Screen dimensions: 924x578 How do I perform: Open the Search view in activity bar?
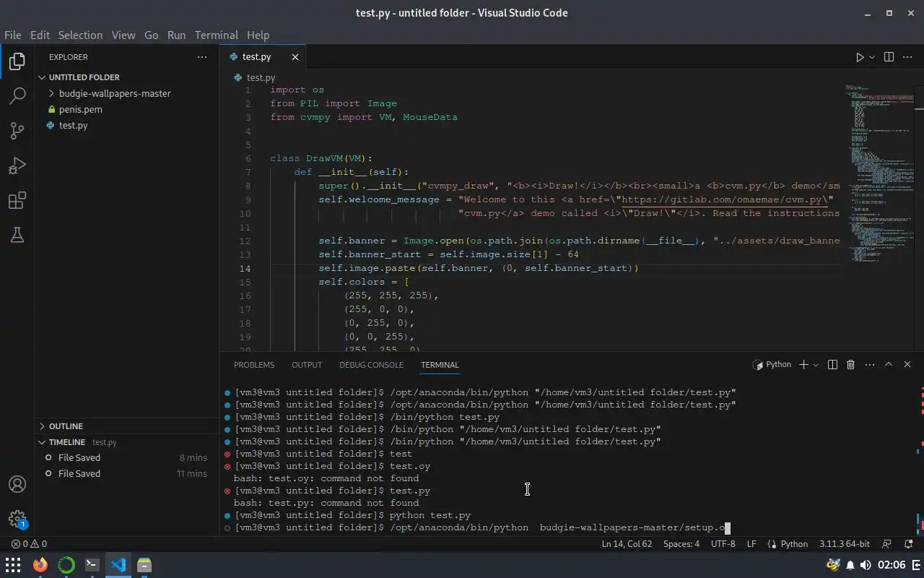pos(17,95)
